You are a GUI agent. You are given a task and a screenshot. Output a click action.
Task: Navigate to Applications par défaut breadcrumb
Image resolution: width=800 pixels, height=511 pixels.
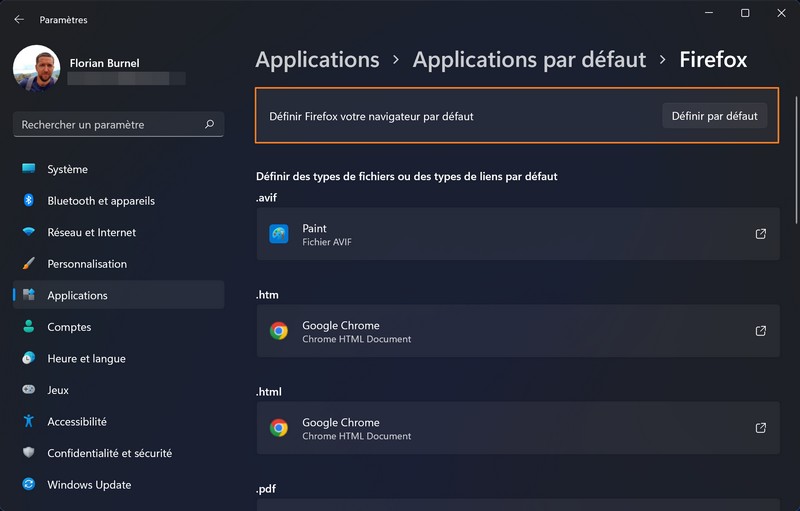[529, 60]
